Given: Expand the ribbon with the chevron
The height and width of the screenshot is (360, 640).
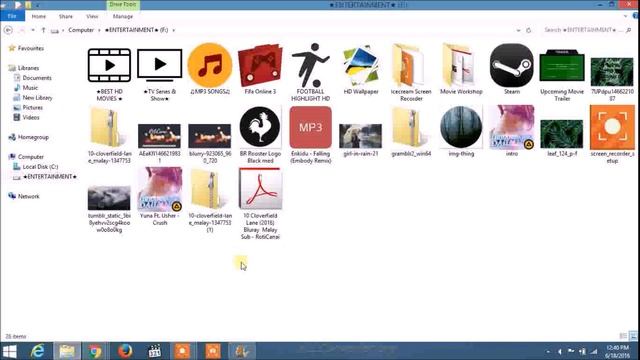Looking at the screenshot, I should 626,16.
